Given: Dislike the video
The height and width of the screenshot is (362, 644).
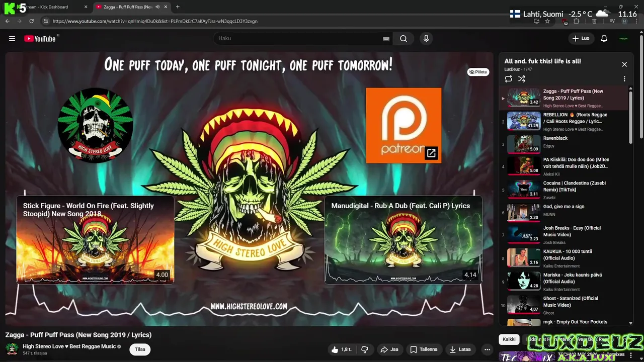Looking at the screenshot, I should coord(365,349).
